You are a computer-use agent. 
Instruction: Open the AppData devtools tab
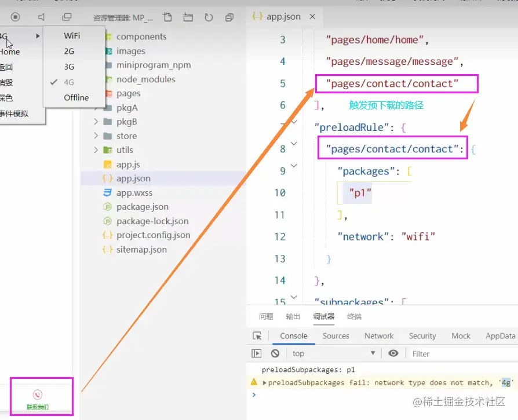(500, 336)
